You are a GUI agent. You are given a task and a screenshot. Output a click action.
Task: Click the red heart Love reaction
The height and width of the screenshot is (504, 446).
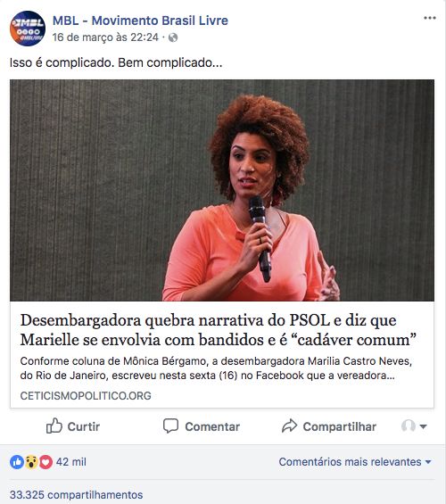click(45, 462)
